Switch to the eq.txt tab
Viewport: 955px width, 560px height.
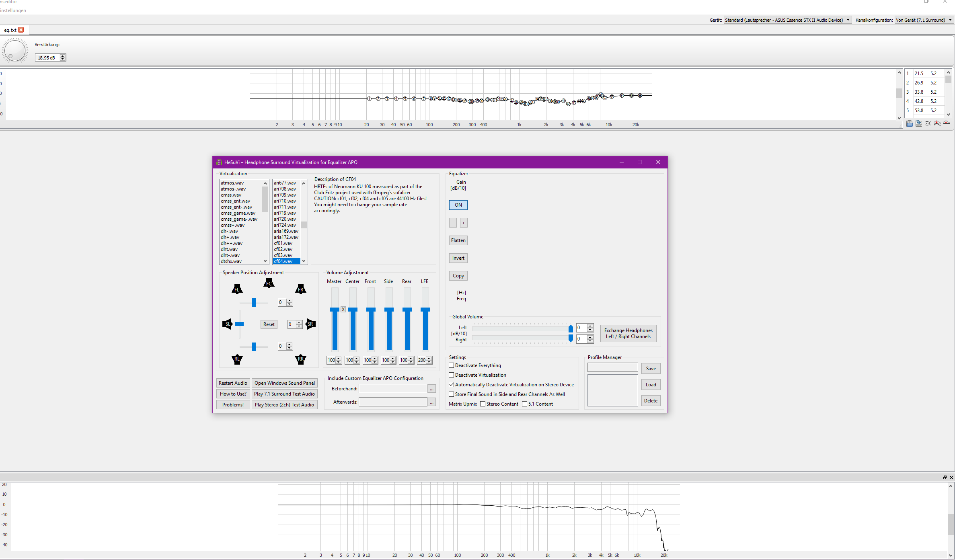click(x=10, y=30)
